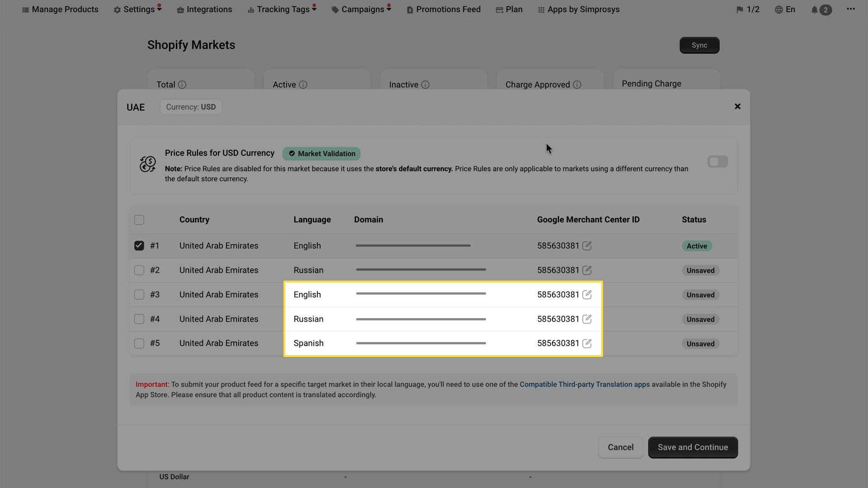Screen dimensions: 868x488
Task: Click the edit pencil beside English row #1 Merchant ID
Action: 587,245
